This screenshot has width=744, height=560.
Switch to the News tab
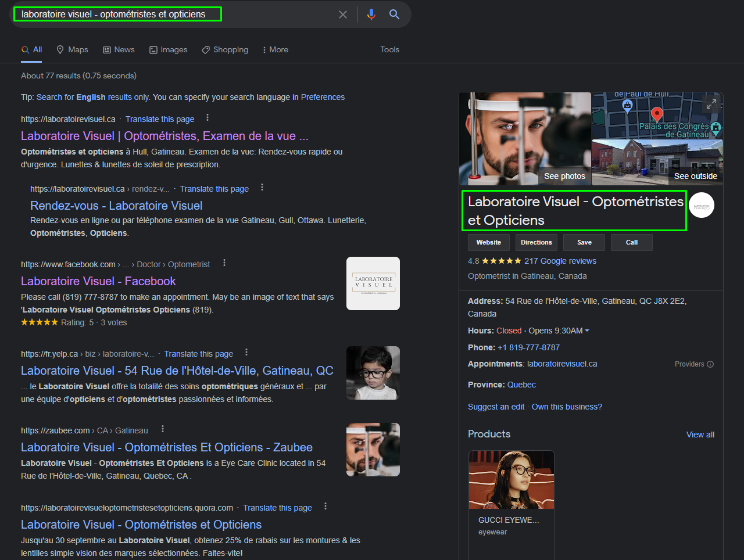119,49
